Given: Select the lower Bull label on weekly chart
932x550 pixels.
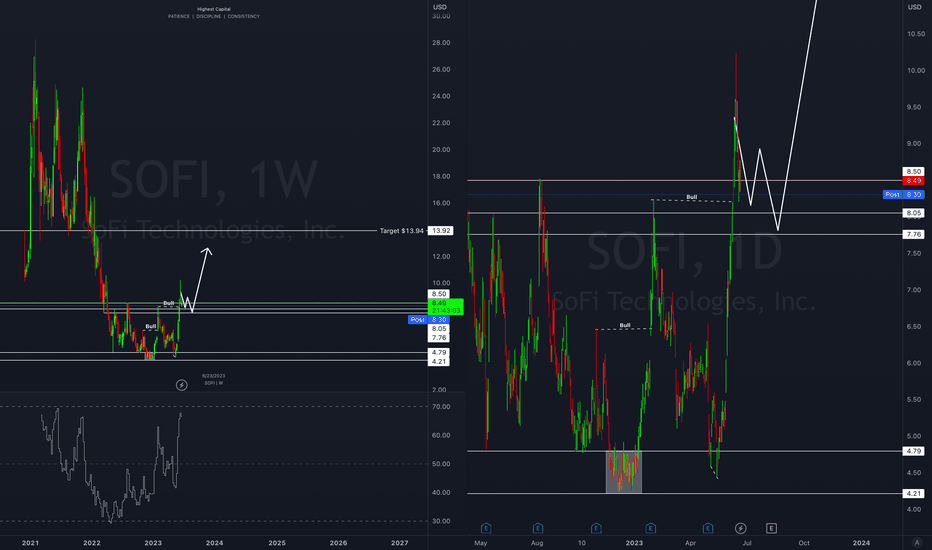Looking at the screenshot, I should (151, 326).
